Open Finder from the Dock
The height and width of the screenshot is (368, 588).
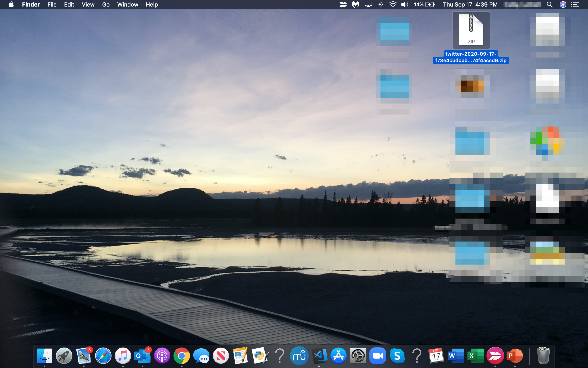pyautogui.click(x=45, y=356)
